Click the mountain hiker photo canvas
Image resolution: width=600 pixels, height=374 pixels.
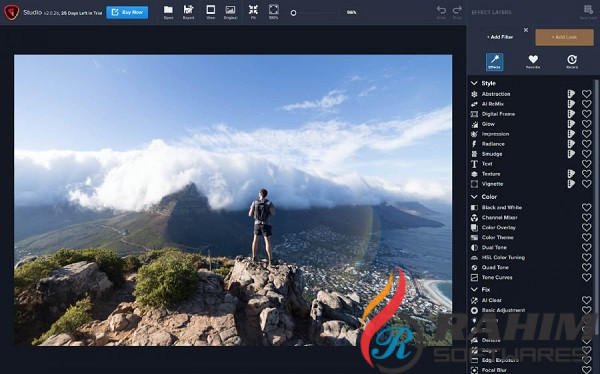coord(233,200)
